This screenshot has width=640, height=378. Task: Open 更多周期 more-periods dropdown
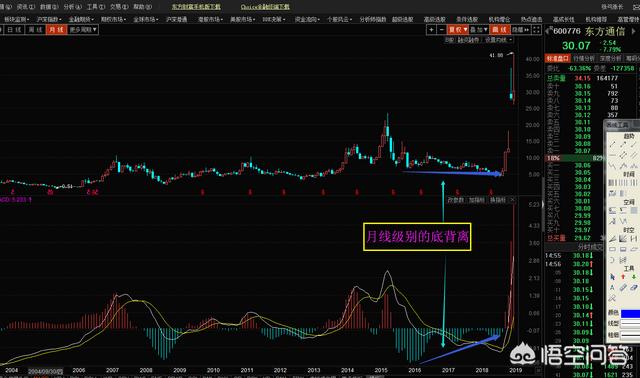click(x=83, y=29)
